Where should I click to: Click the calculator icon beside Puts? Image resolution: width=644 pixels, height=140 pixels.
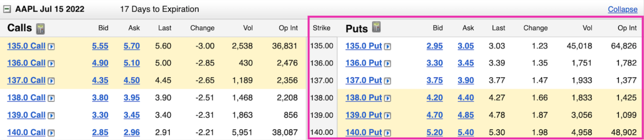coord(376,27)
